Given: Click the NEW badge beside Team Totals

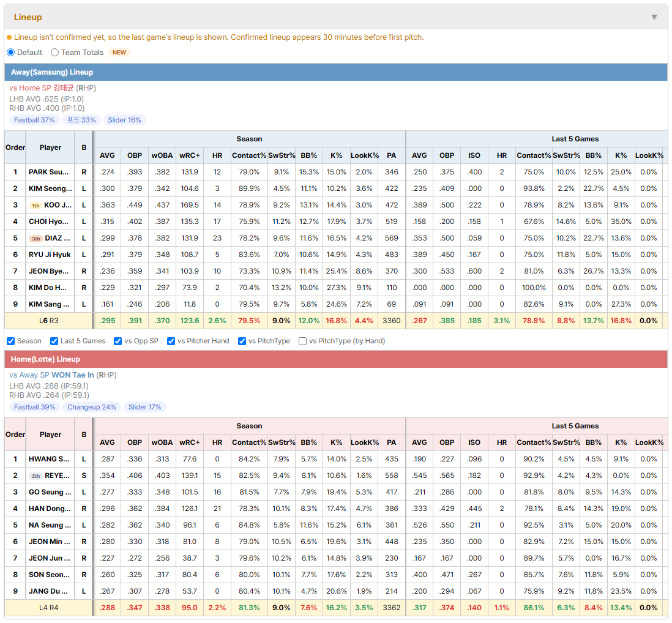Looking at the screenshot, I should [x=119, y=52].
